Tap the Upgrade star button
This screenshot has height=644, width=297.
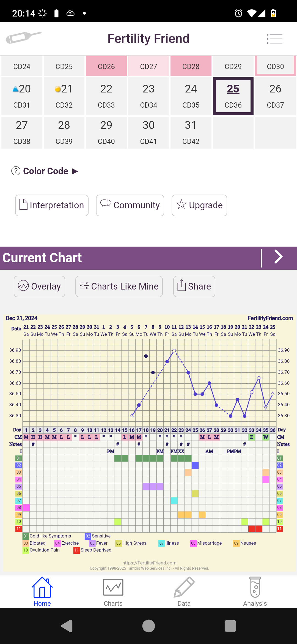coord(199,205)
